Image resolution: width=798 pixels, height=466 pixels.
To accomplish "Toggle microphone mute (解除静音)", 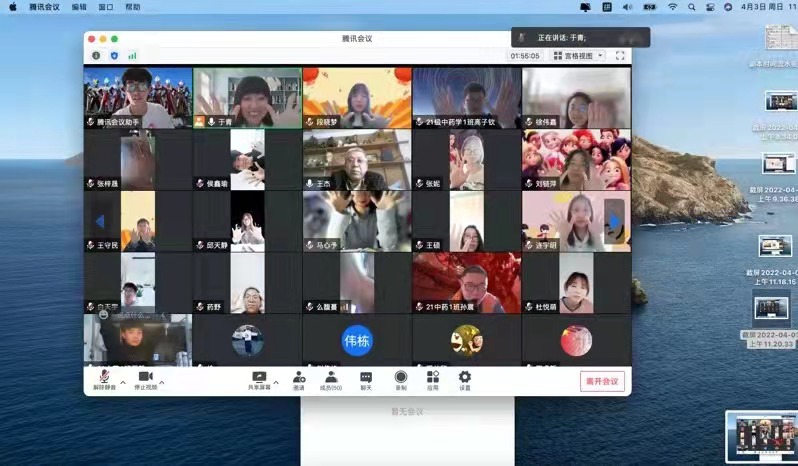I will coord(104,378).
